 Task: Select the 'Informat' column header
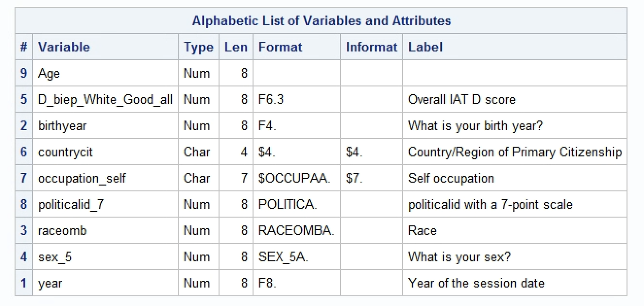coord(371,47)
